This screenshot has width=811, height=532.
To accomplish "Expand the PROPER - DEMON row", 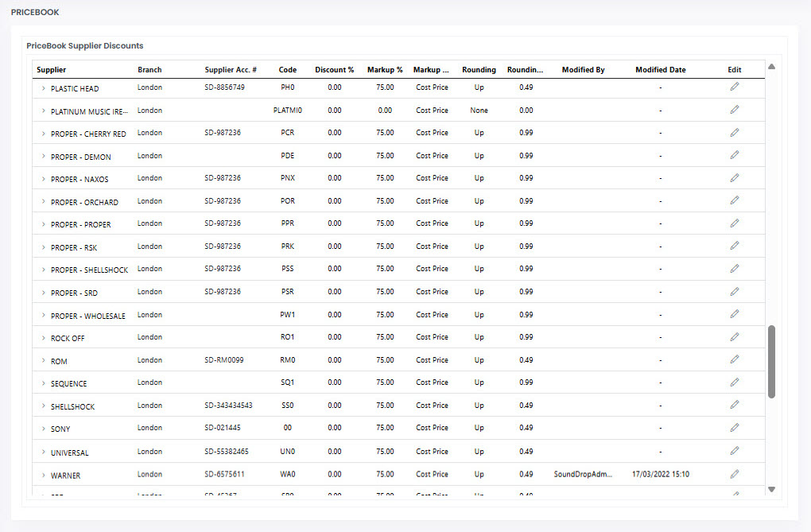I will pyautogui.click(x=43, y=157).
